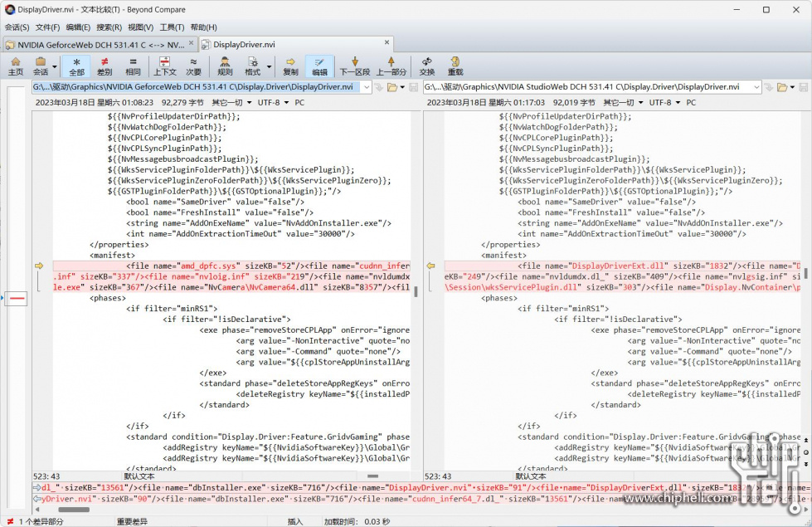Click left pane <phases> line

click(x=108, y=298)
